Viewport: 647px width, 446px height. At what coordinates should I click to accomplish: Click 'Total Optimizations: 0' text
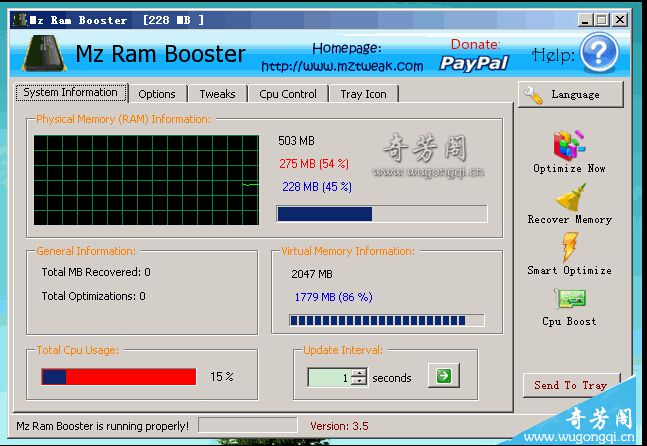coord(93,296)
